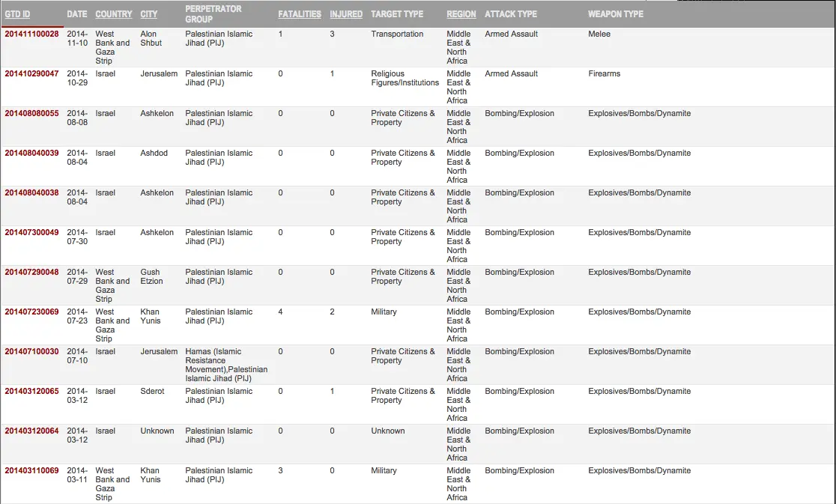
Task: Sort by Fatalities column header
Action: (x=299, y=14)
